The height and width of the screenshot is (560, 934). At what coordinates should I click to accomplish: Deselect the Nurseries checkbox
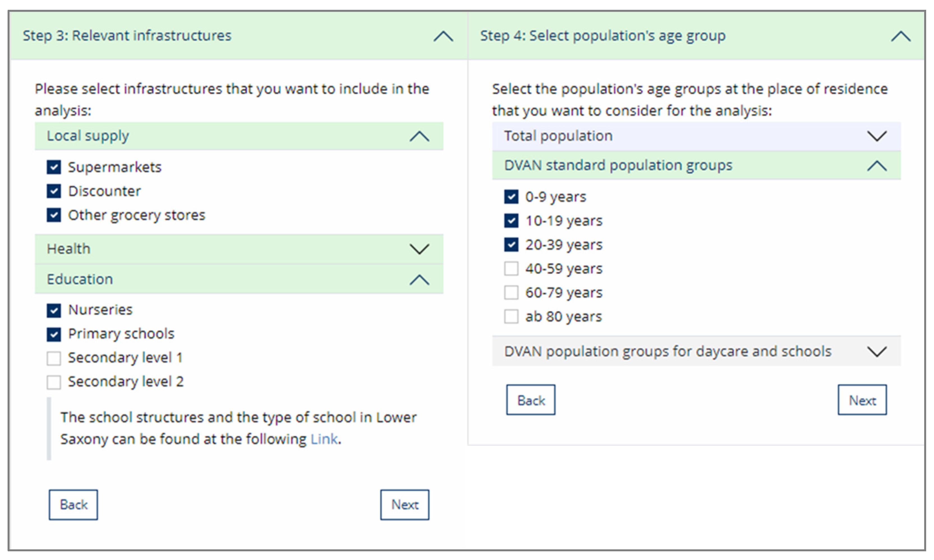click(x=54, y=310)
